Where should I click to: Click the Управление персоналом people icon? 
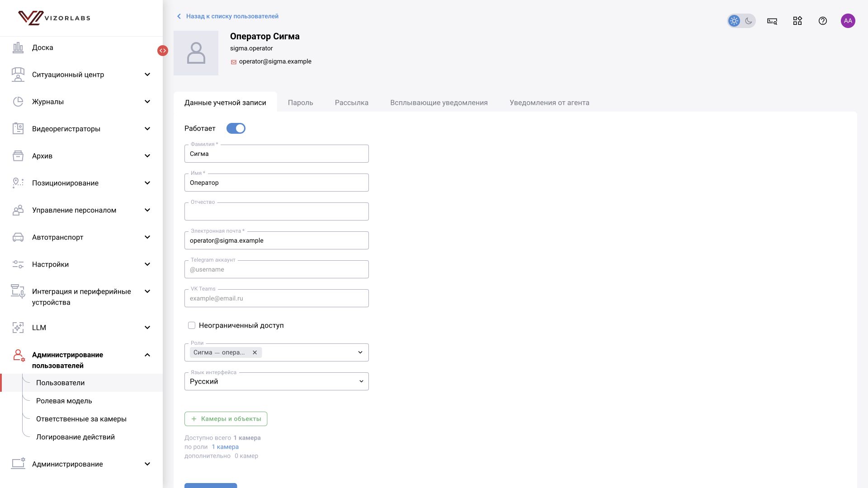pos(18,210)
